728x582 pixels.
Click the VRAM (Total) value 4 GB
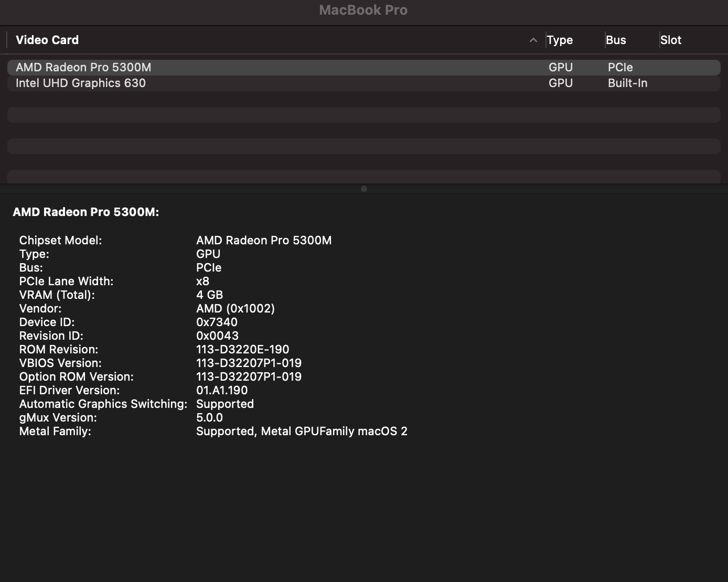point(210,295)
